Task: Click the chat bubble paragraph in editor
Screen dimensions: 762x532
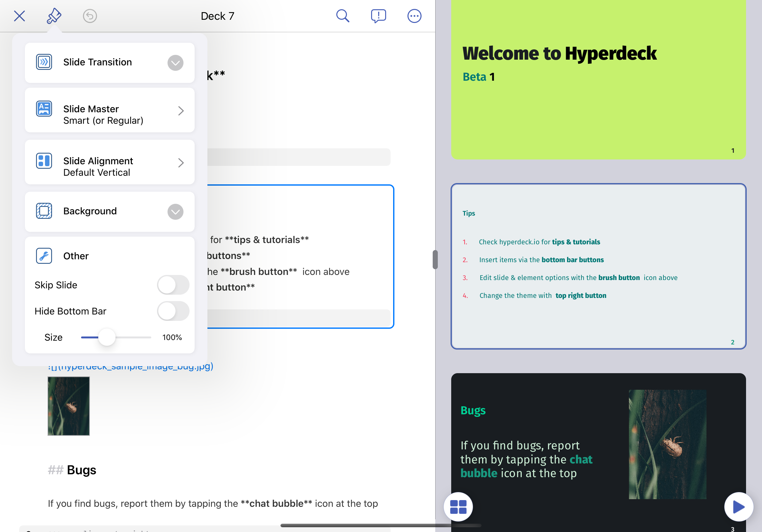Action: 213,504
